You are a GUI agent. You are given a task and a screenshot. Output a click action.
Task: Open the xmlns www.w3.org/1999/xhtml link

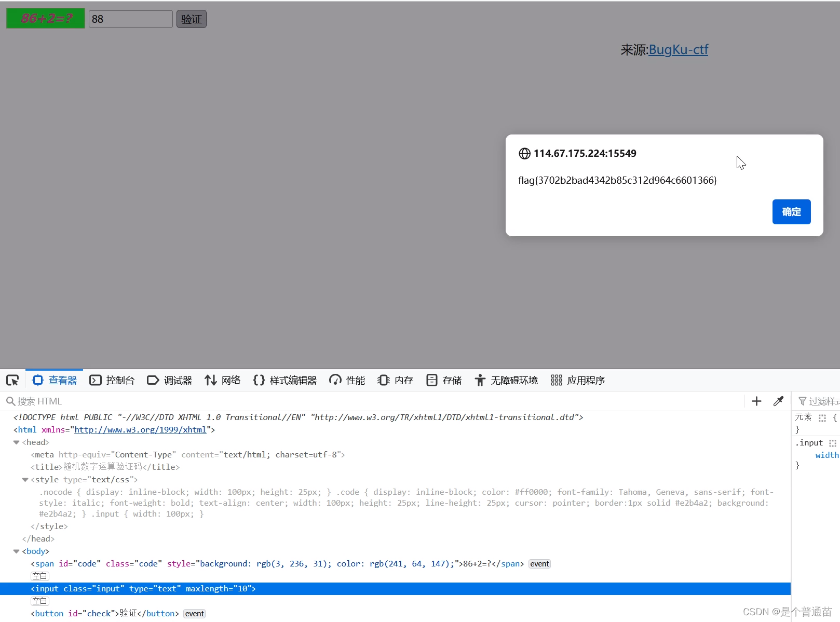coord(140,430)
